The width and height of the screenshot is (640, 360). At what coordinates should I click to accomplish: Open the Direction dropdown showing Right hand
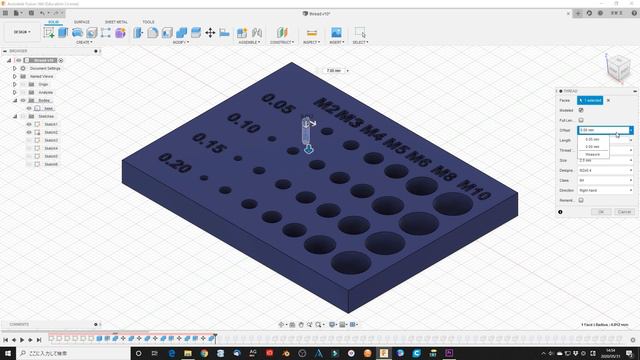[606, 190]
